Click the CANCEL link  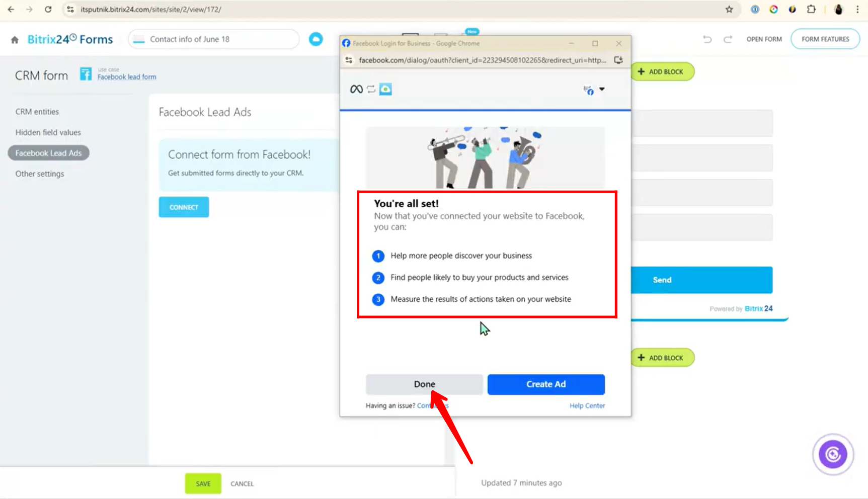[x=242, y=484]
